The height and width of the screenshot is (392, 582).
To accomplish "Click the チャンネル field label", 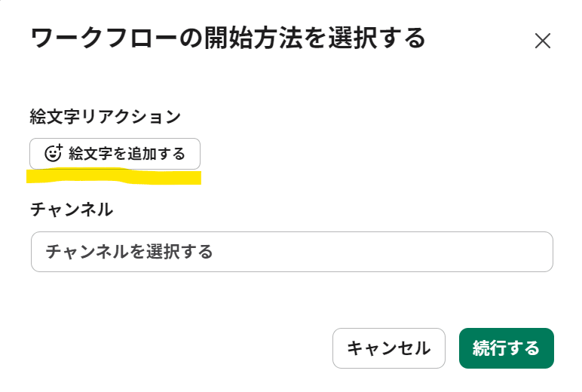I will (72, 210).
